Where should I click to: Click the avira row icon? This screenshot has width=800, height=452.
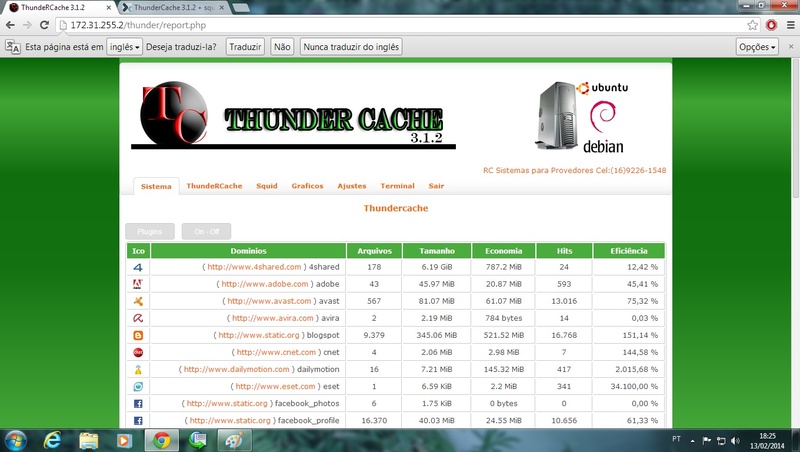[x=138, y=318]
